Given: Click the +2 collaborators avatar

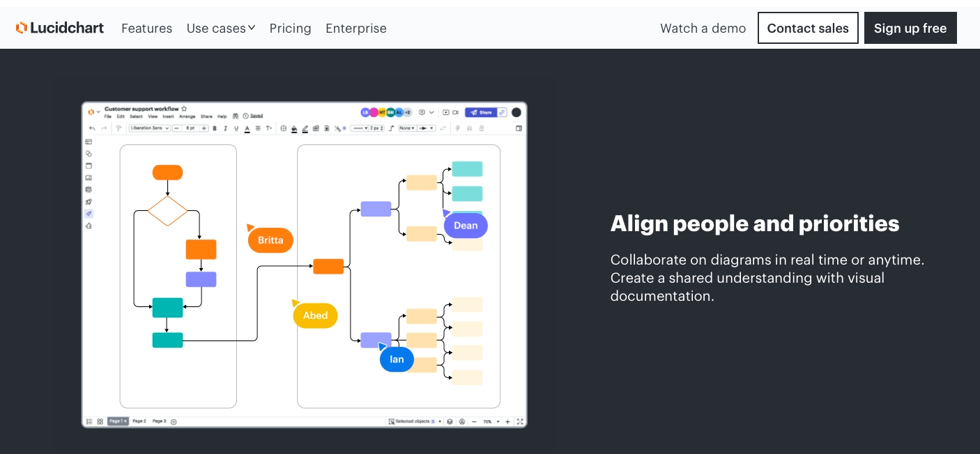Looking at the screenshot, I should point(408,112).
